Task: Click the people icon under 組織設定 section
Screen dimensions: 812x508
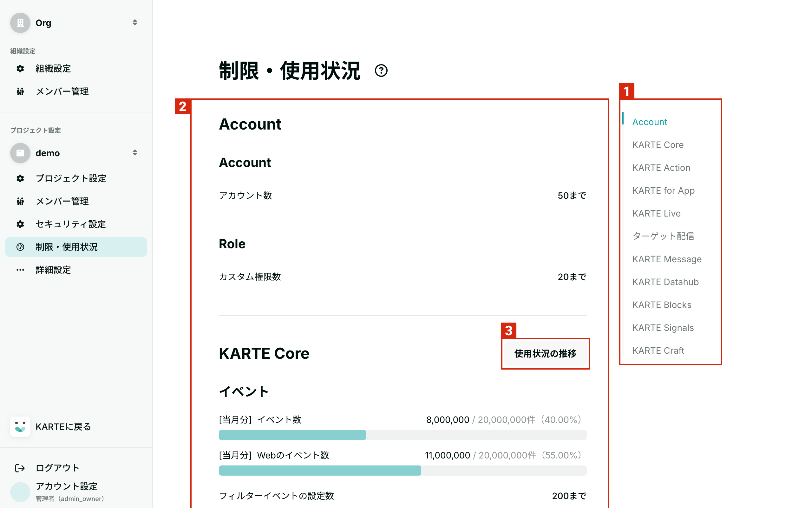Action: [20, 91]
